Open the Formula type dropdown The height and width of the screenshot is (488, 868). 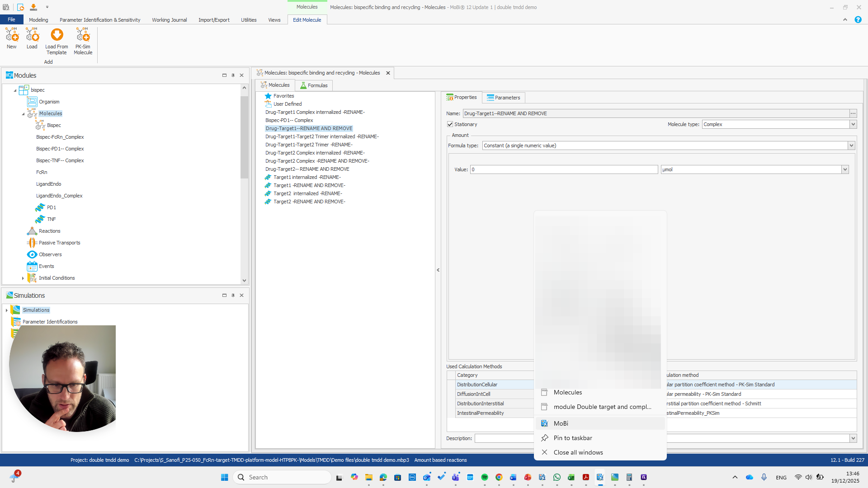[851, 145]
